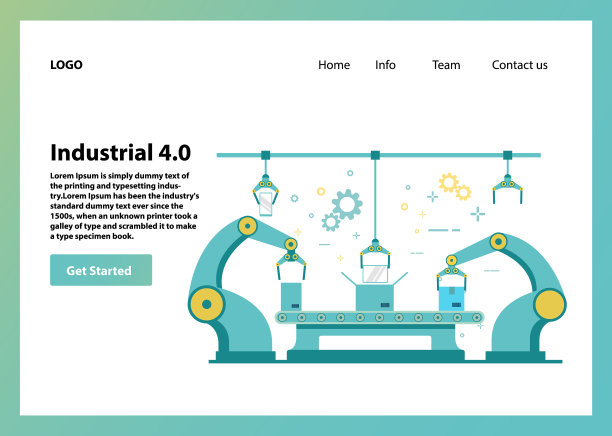
Task: Click the left robot arm's upper yellow joint
Action: pyautogui.click(x=247, y=226)
